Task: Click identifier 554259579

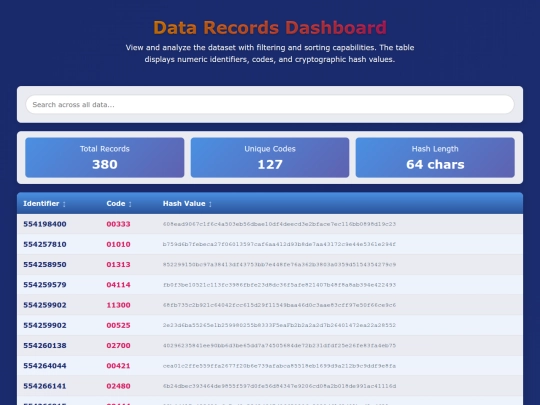Action: [x=45, y=285]
